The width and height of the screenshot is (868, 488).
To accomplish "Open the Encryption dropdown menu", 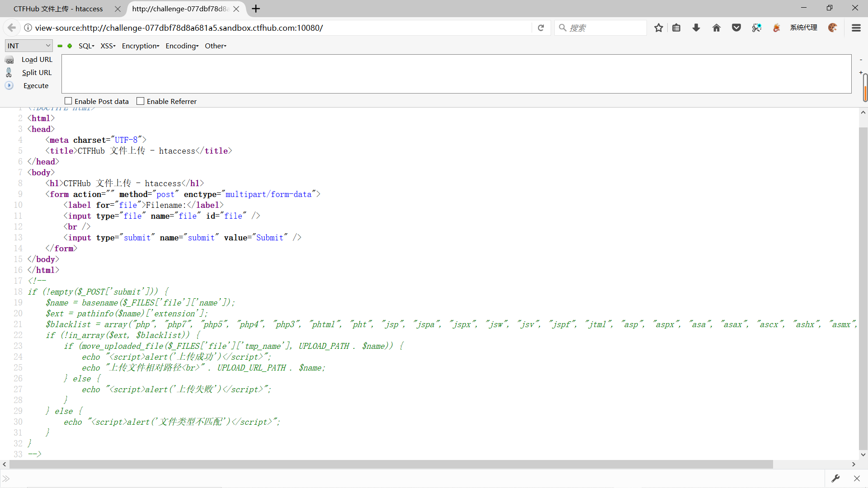I will tap(140, 46).
